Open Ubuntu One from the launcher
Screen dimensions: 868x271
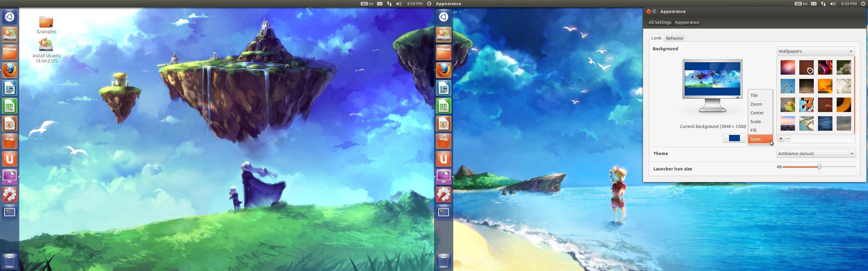(x=9, y=159)
